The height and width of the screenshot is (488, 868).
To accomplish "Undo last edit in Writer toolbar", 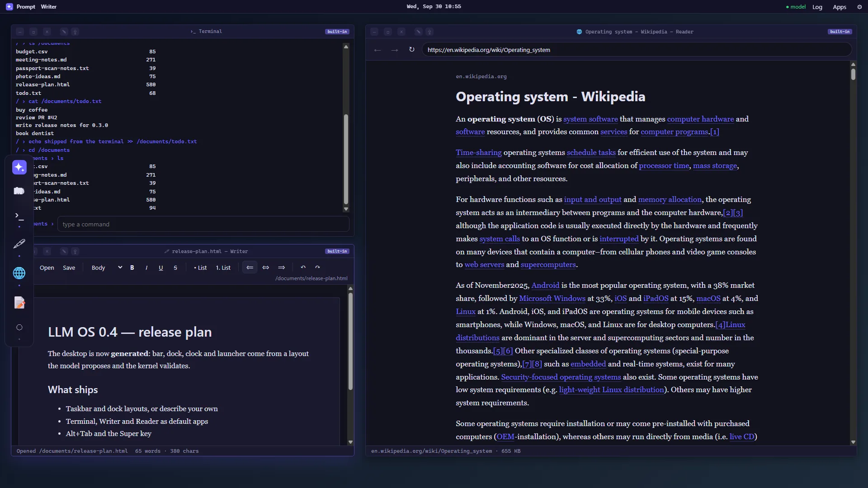I will tap(303, 267).
